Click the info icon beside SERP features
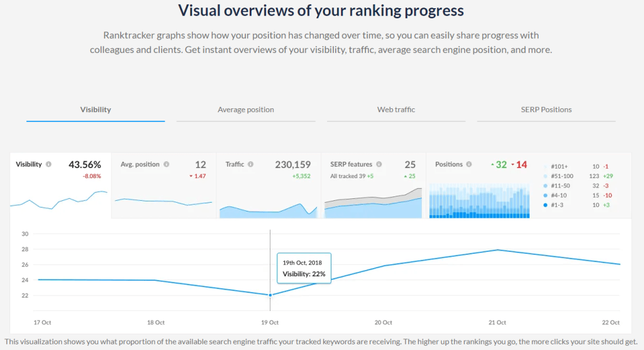The width and height of the screenshot is (644, 350). click(x=379, y=164)
